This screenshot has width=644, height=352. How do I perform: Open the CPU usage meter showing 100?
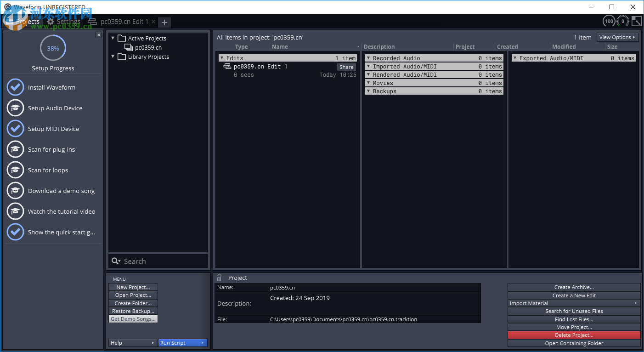[609, 21]
